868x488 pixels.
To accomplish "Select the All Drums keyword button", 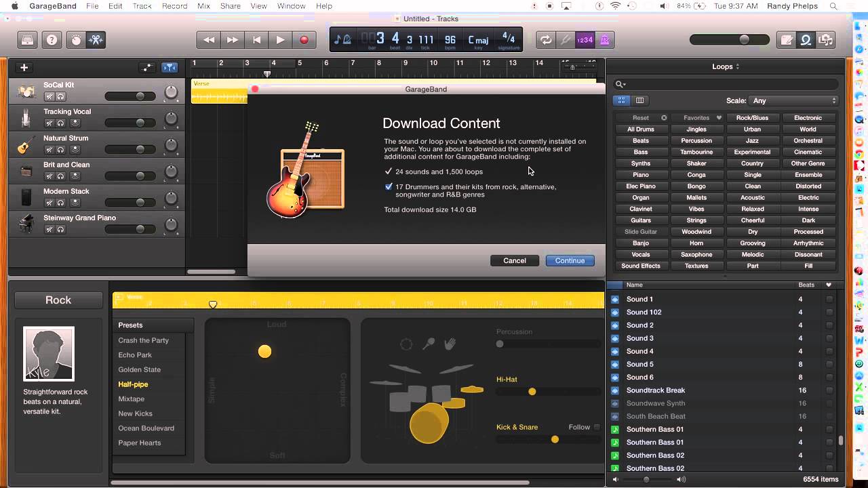I will [641, 129].
